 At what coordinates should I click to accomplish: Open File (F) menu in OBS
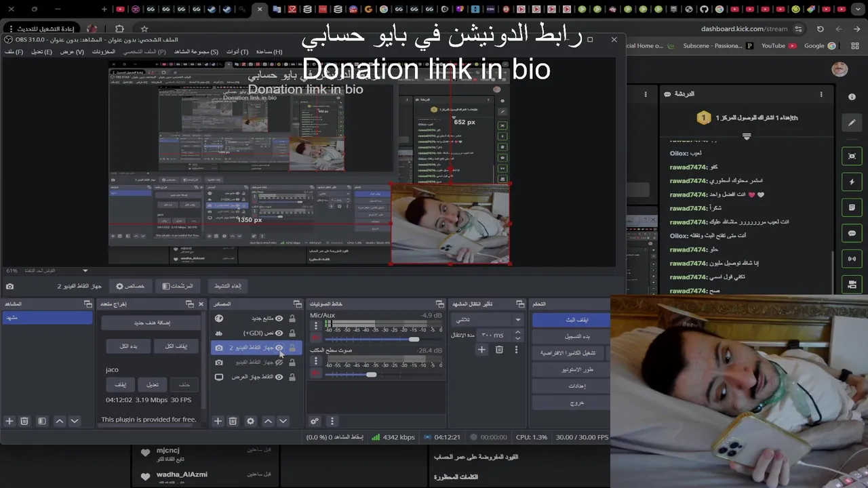(14, 52)
